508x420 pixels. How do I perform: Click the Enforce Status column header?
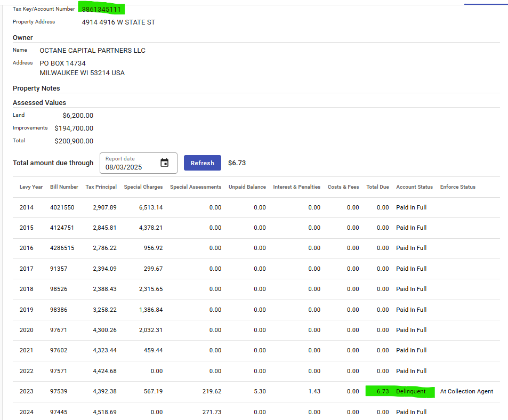(457, 187)
